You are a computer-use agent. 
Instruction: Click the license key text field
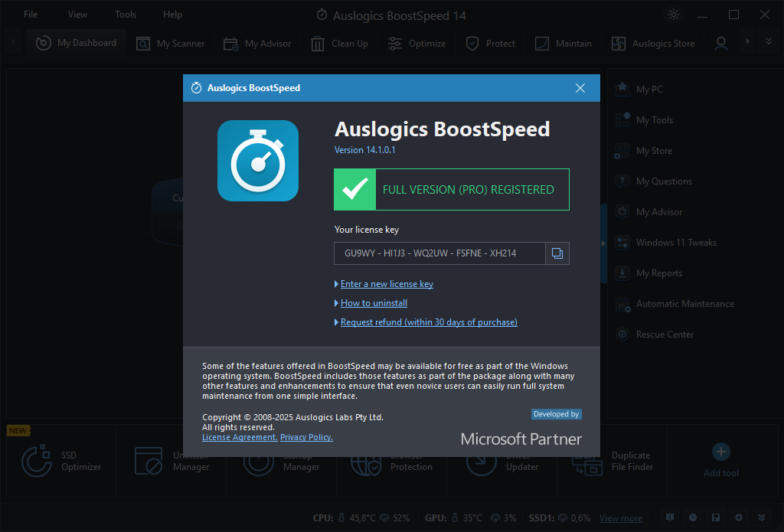[x=439, y=253]
